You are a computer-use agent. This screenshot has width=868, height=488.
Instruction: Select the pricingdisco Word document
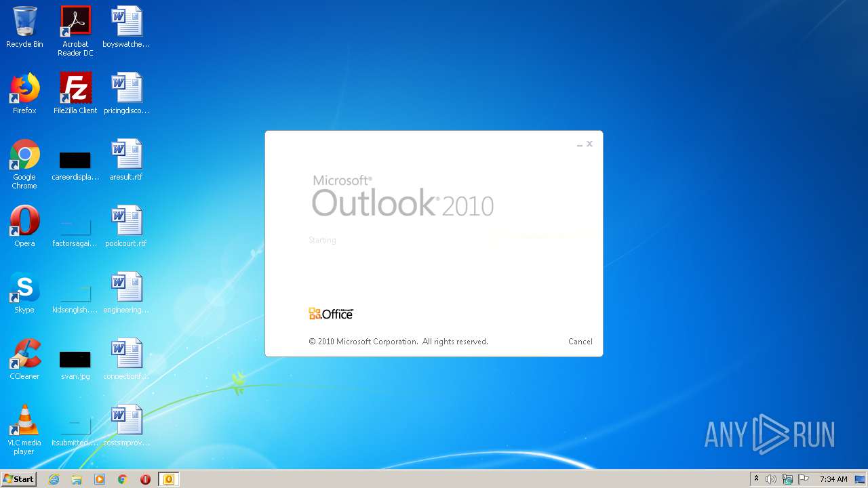[x=126, y=94]
